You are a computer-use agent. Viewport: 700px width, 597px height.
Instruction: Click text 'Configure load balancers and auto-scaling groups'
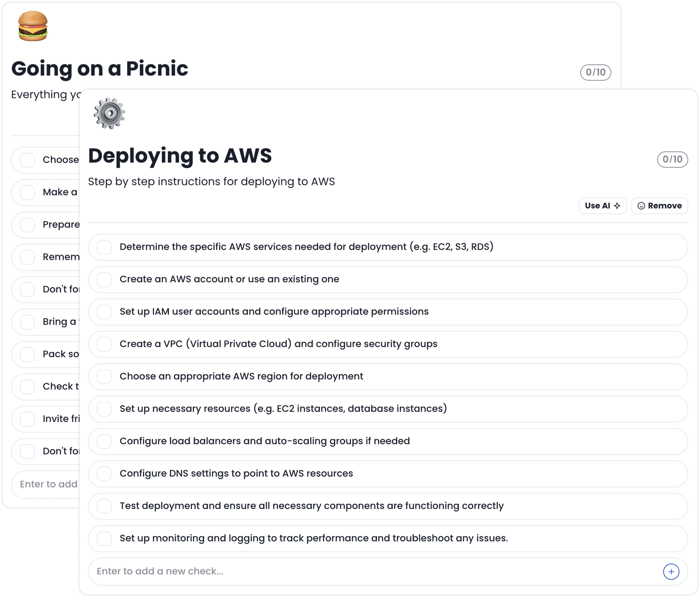(x=241, y=441)
